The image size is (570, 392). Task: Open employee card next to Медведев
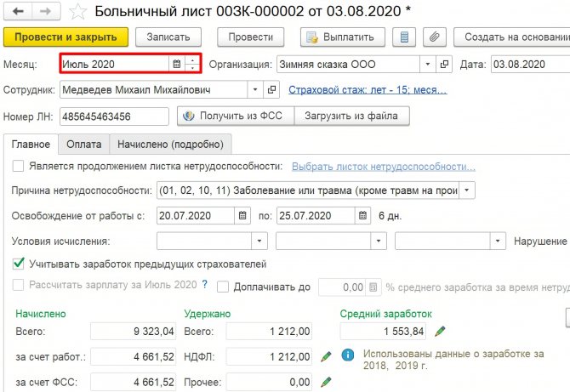pyautogui.click(x=272, y=89)
